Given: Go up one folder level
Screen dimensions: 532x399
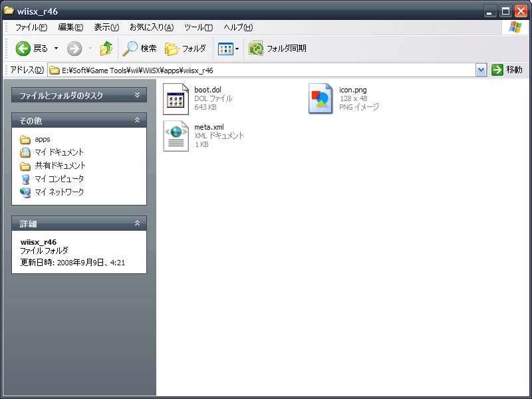Looking at the screenshot, I should [106, 49].
